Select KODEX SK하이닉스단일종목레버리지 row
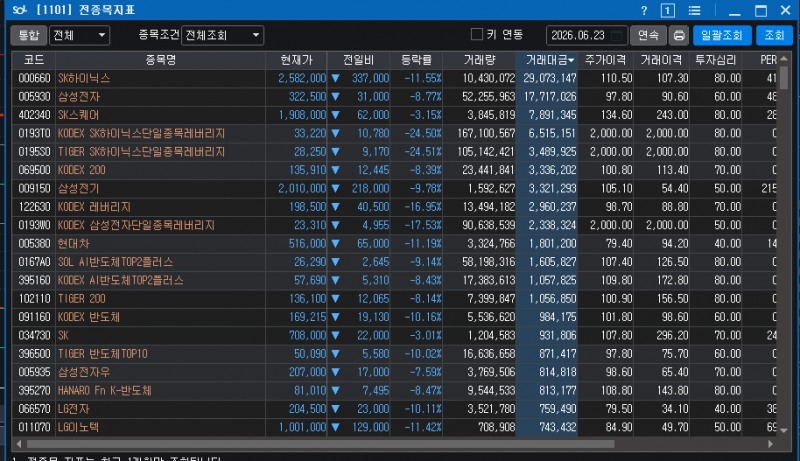Viewport: 800px width, 461px height. (x=141, y=134)
